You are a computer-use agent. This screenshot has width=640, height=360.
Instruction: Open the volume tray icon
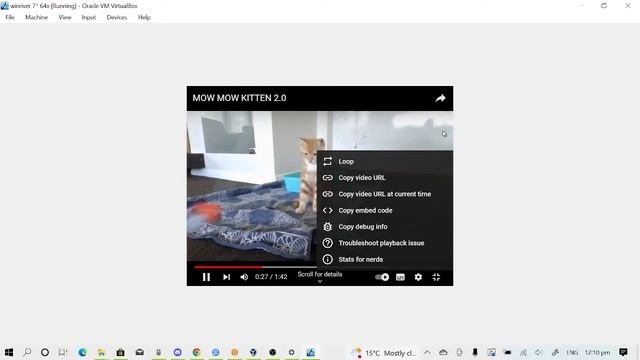[539, 353]
